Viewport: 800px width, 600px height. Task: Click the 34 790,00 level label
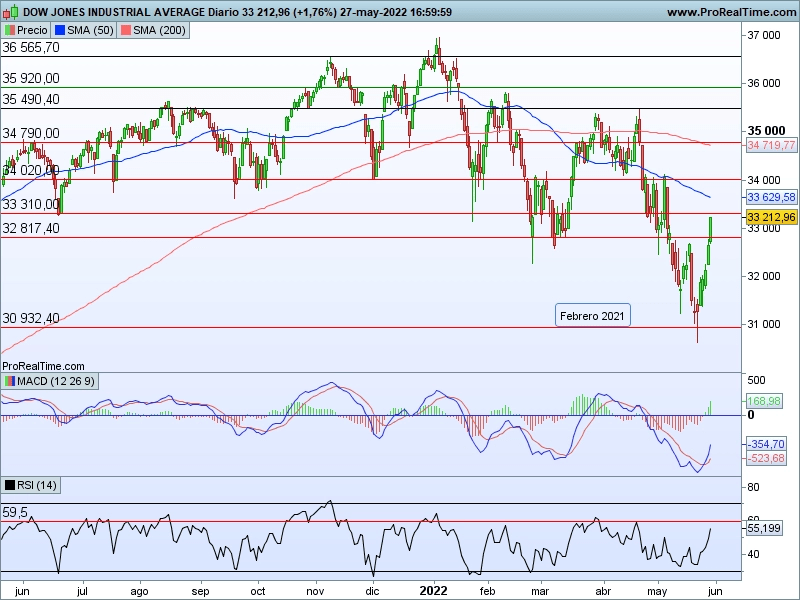tap(31, 133)
